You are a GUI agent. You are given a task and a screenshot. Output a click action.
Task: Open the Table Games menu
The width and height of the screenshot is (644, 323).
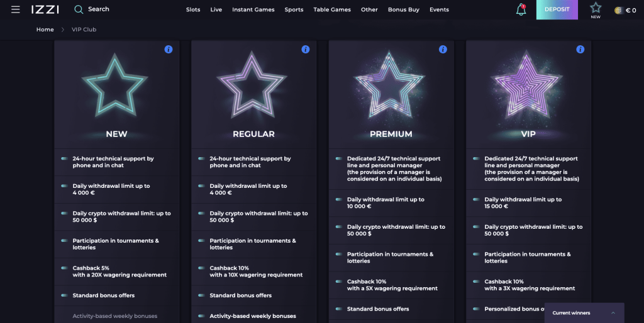332,9
